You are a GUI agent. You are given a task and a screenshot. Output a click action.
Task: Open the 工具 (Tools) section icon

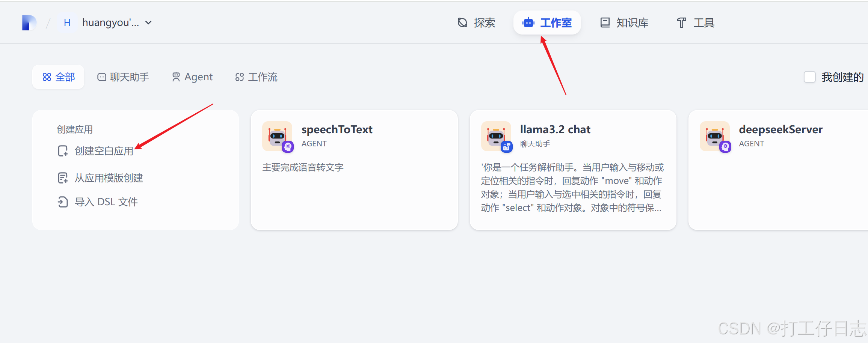[681, 23]
